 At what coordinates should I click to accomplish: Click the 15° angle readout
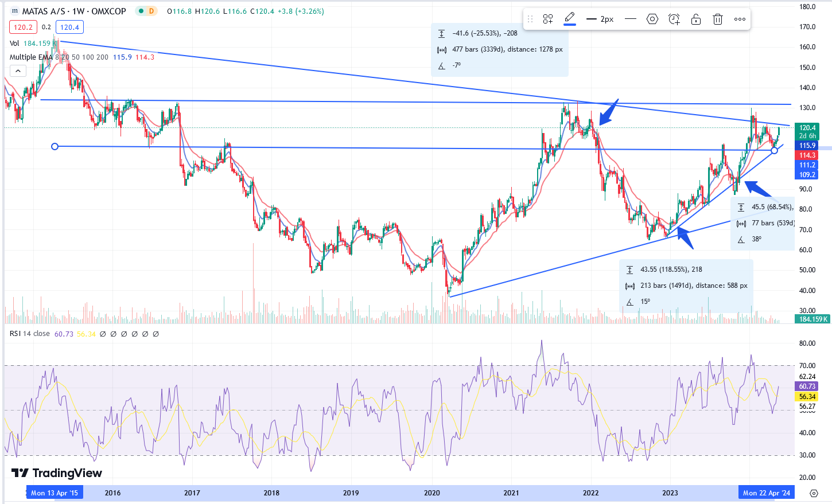pos(646,302)
